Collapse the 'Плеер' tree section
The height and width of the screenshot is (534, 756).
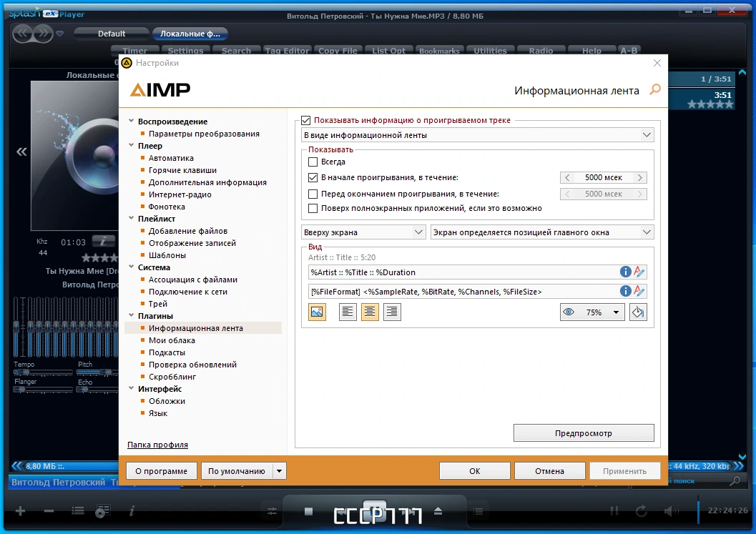pos(131,145)
